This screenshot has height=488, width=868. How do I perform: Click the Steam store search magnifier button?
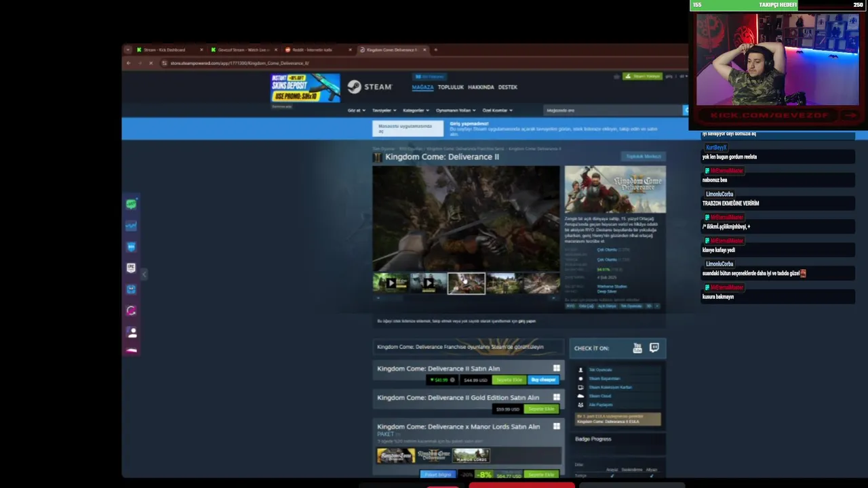pyautogui.click(x=686, y=110)
